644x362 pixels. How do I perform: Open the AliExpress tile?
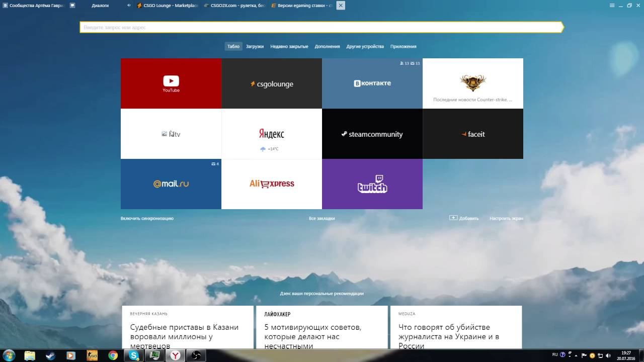pyautogui.click(x=272, y=184)
